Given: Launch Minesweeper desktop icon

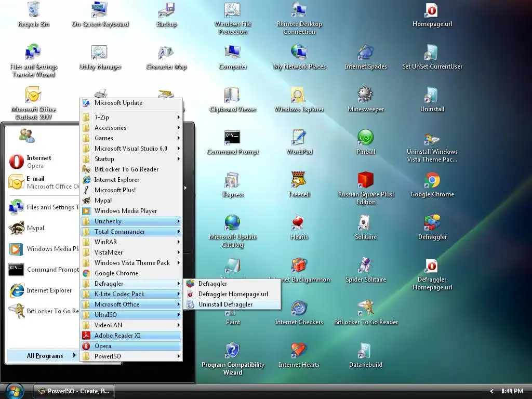Looking at the screenshot, I should click(x=365, y=100).
